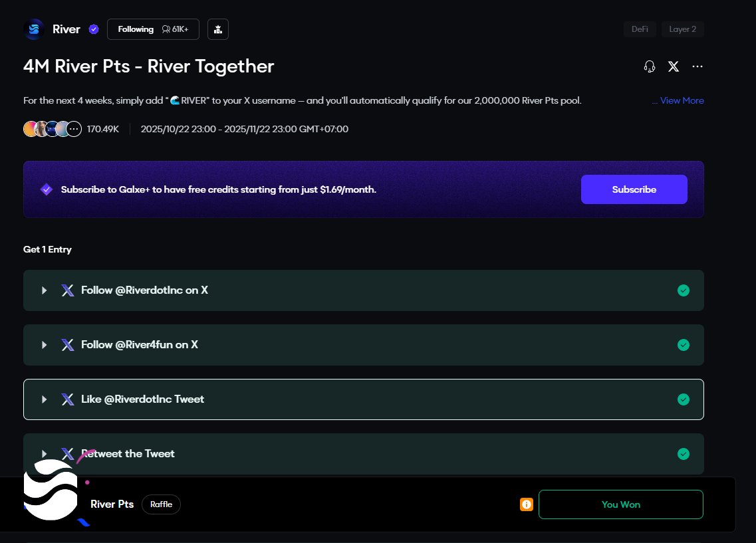This screenshot has width=756, height=543.
Task: Click the campaign date range text
Action: coord(245,129)
